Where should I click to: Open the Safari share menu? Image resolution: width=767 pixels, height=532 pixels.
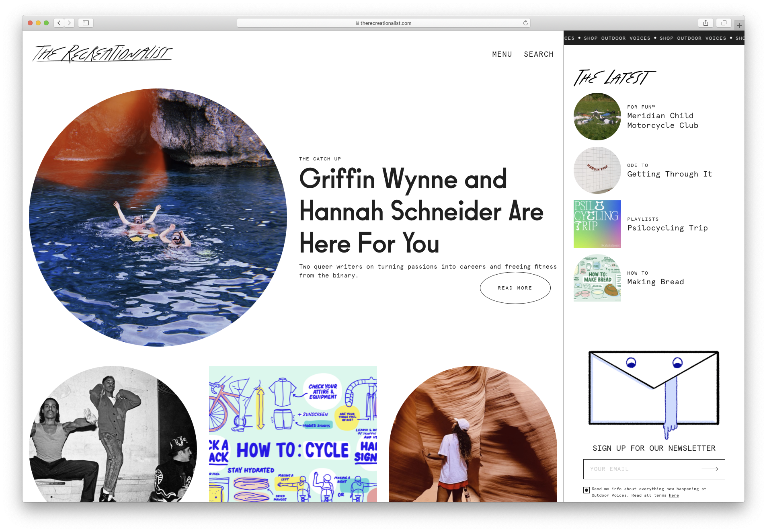tap(705, 23)
